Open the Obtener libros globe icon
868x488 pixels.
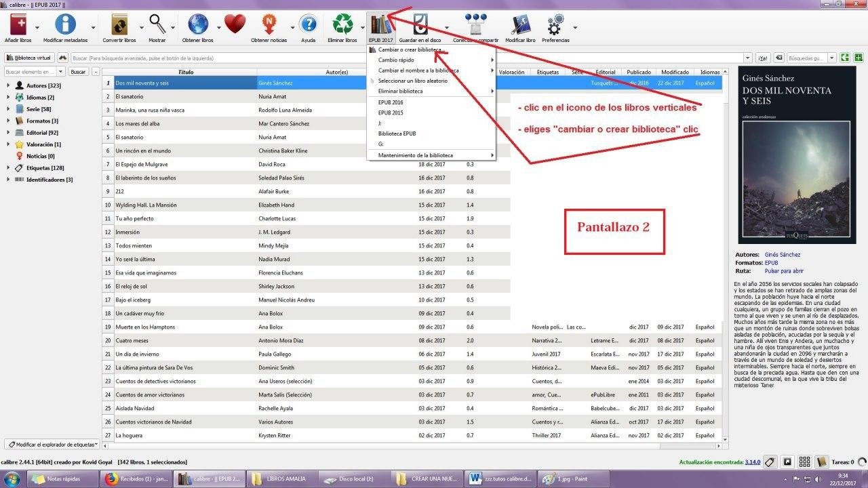[198, 24]
